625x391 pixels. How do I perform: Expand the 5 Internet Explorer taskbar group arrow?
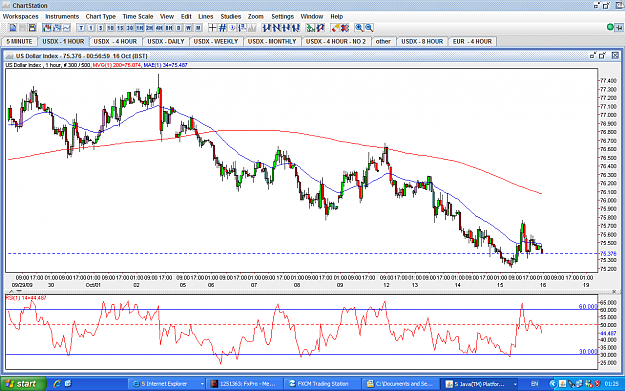coord(202,384)
